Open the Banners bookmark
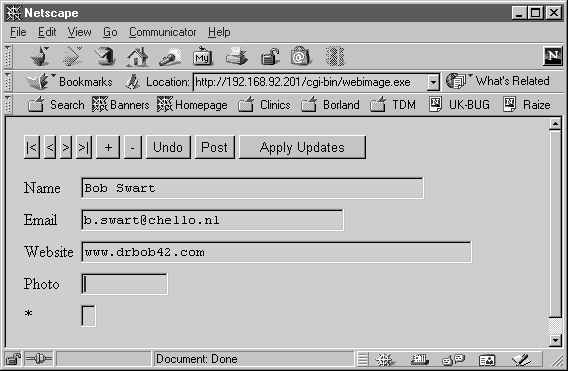 coord(120,105)
